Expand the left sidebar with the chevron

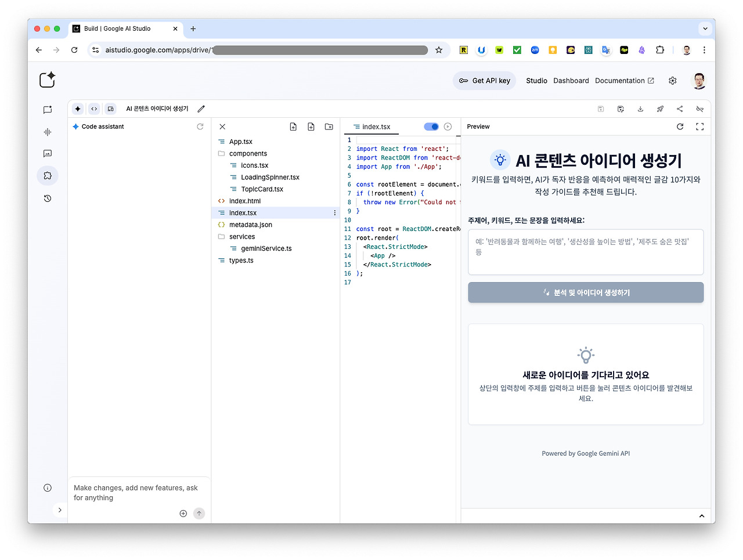60,510
